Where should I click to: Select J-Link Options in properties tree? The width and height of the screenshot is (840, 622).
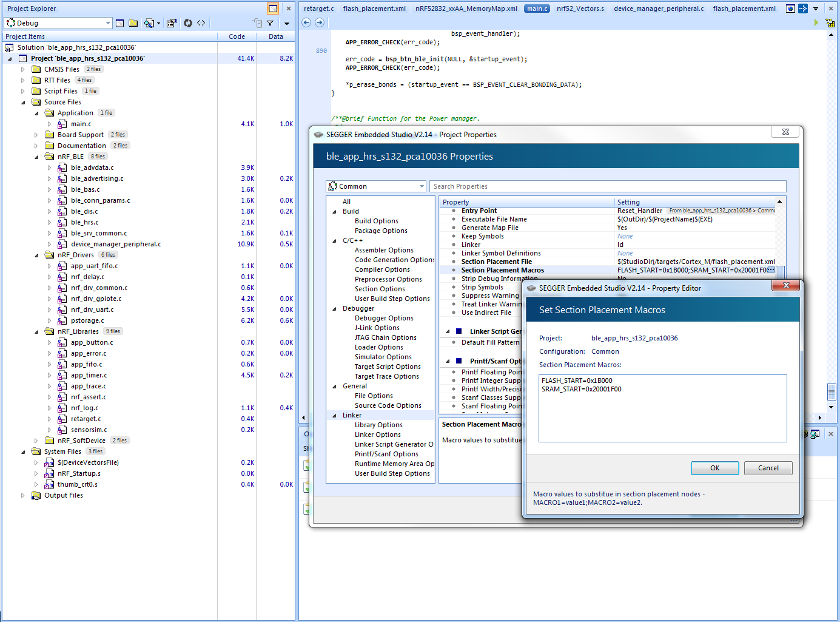tap(377, 328)
